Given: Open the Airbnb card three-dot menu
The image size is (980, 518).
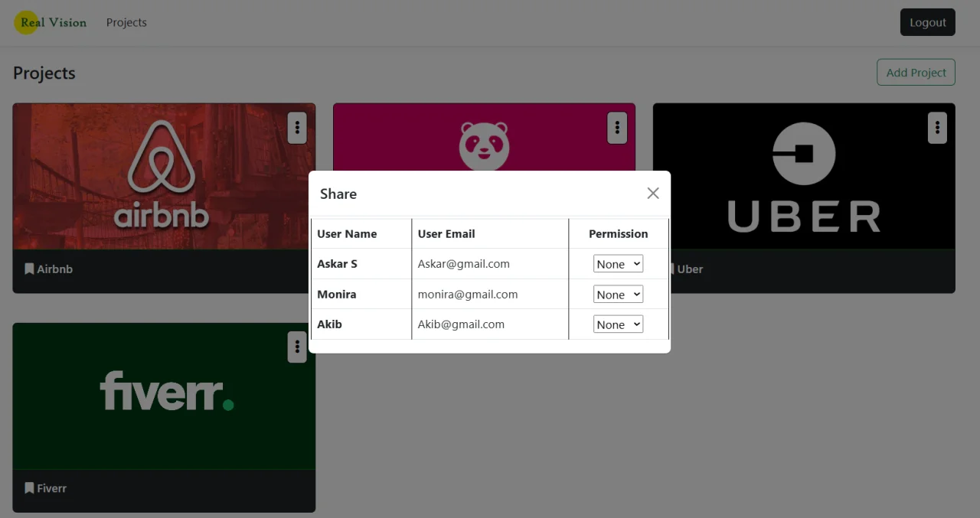Looking at the screenshot, I should point(297,128).
